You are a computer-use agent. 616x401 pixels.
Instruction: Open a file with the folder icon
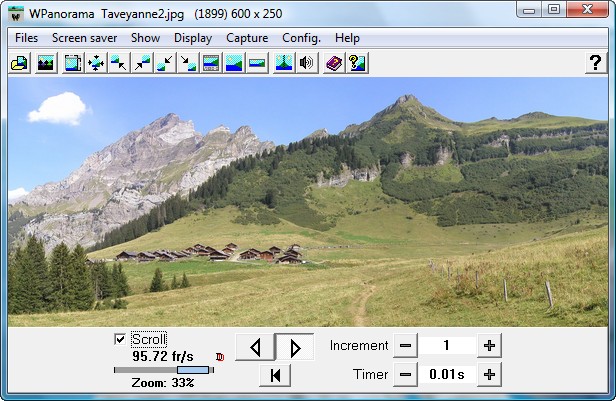[20, 63]
